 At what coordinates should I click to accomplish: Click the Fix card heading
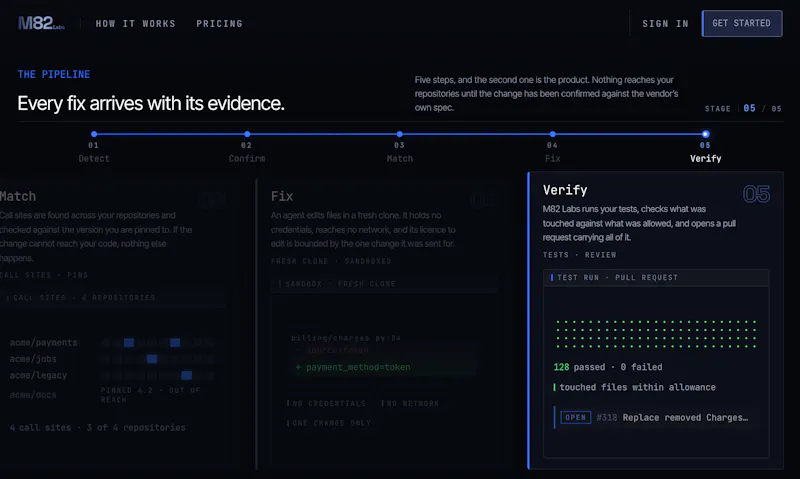(x=282, y=196)
